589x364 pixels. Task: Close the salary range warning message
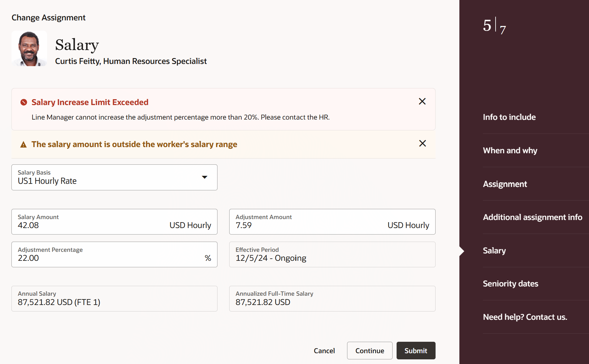tap(422, 143)
